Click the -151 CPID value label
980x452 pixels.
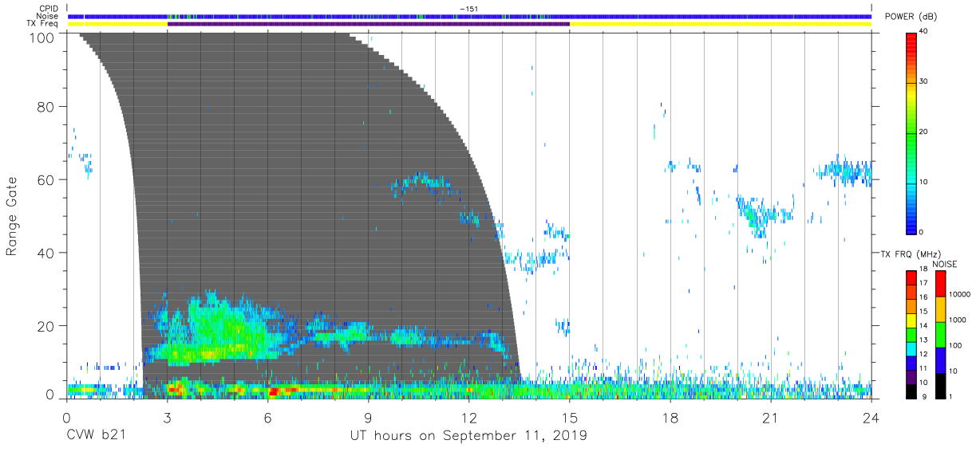click(468, 9)
